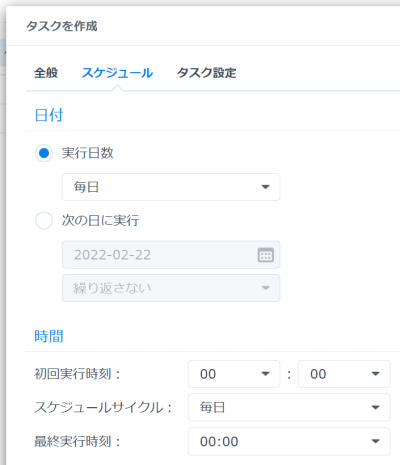Viewport: 400px width, 465px height.
Task: Open the first-run minute 00 dropdown
Action: tap(344, 374)
